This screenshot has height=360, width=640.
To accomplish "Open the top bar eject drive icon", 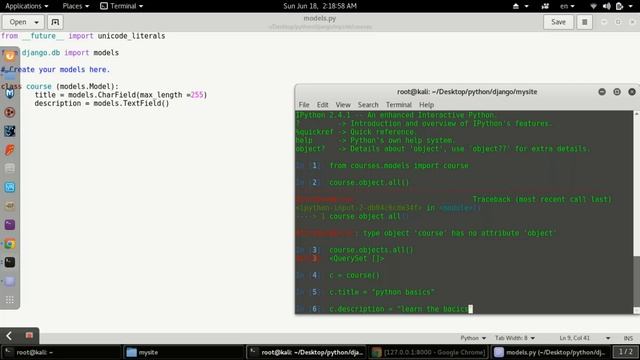I will coord(516,6).
